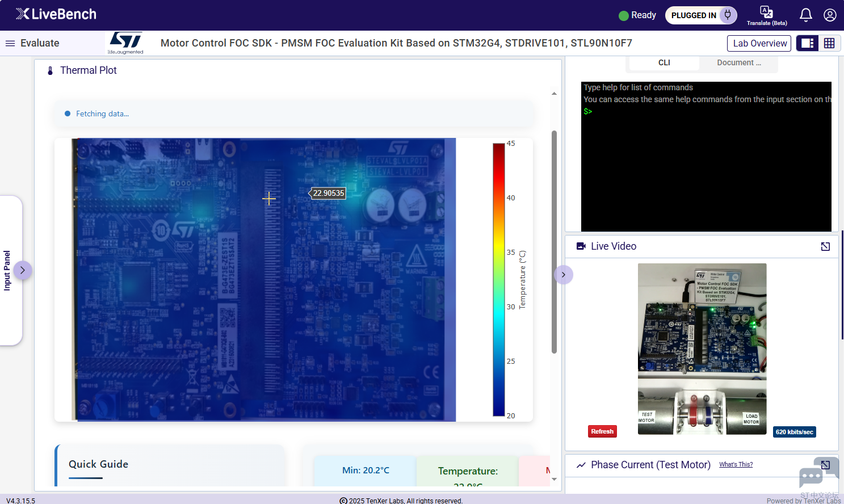Screen dimensions: 844x504
Task: Expand the Live Video panel to fullscreen
Action: click(x=825, y=246)
